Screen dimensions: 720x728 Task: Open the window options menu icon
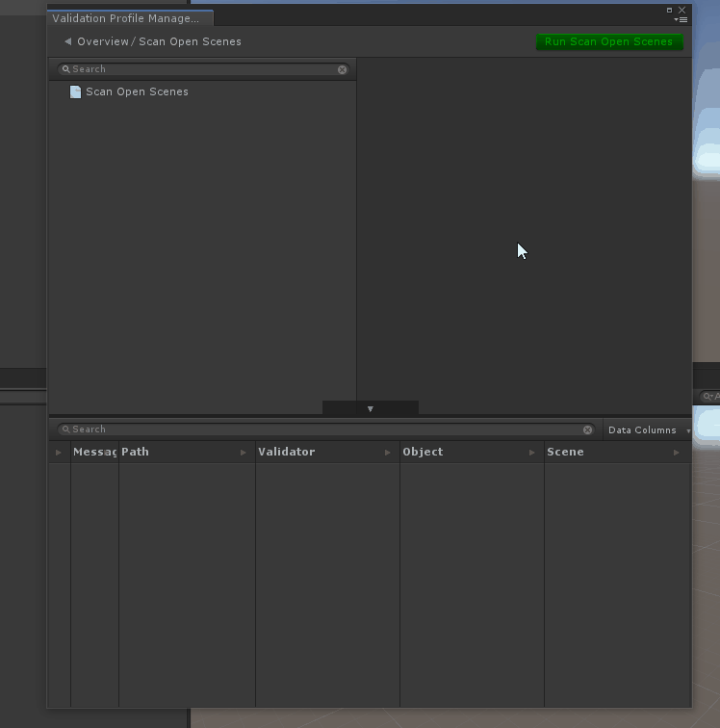pos(681,19)
